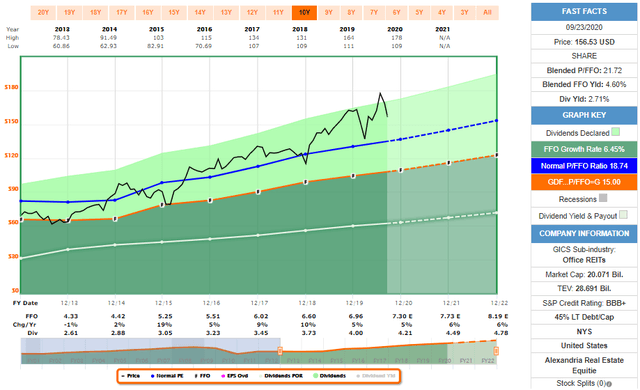Select the All time range tab
The width and height of the screenshot is (640, 390).
pos(487,13)
